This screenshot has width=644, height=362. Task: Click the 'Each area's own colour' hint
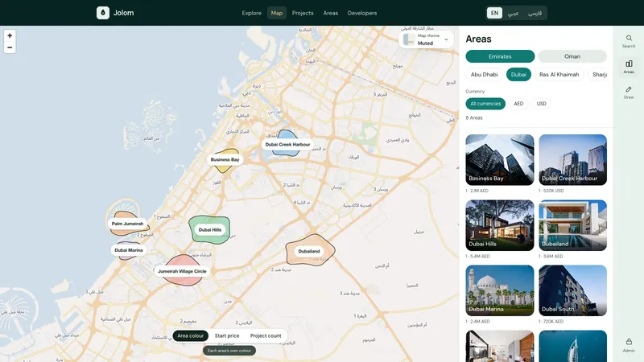[229, 351]
